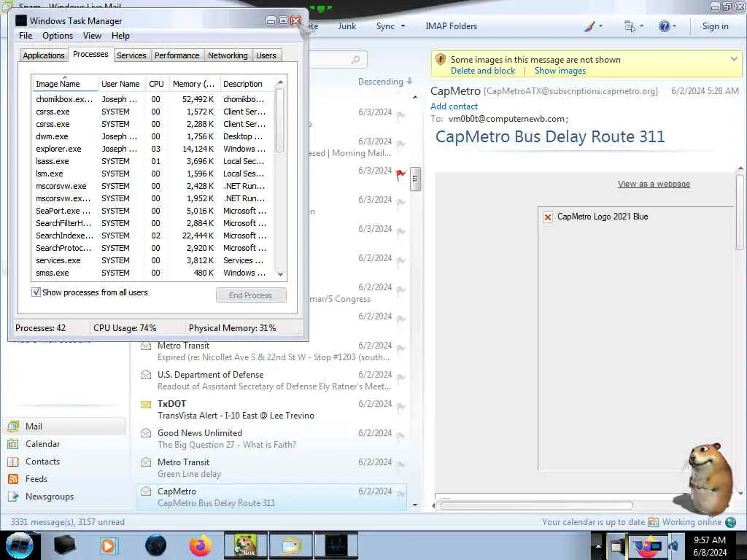Switch to Windows Live Mail taskbar button

[291, 545]
